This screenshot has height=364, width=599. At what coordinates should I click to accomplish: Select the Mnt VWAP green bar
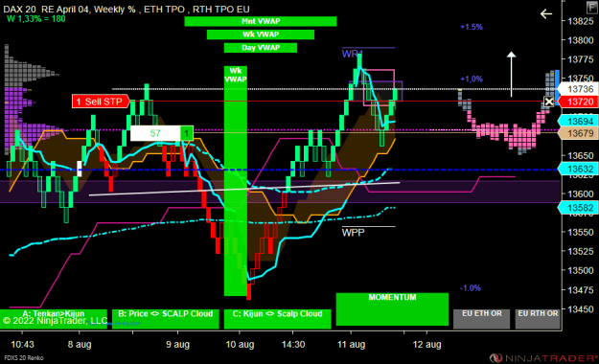coord(261,21)
